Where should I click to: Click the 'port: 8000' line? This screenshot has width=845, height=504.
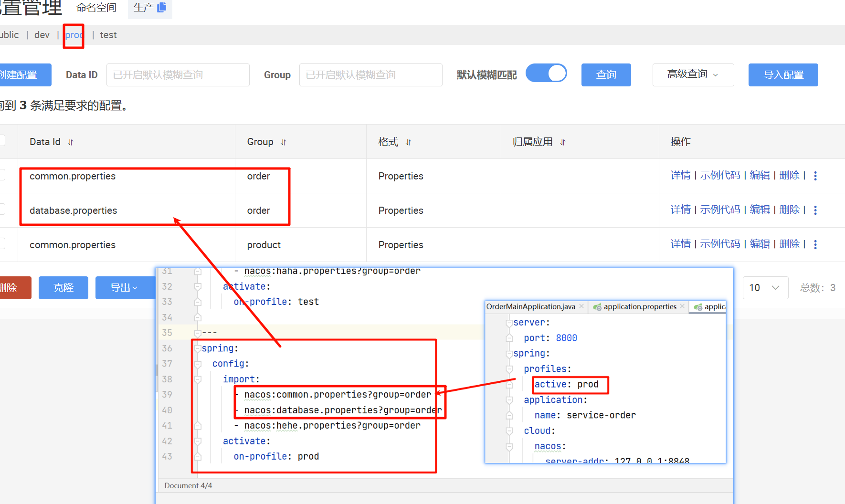[550, 338]
